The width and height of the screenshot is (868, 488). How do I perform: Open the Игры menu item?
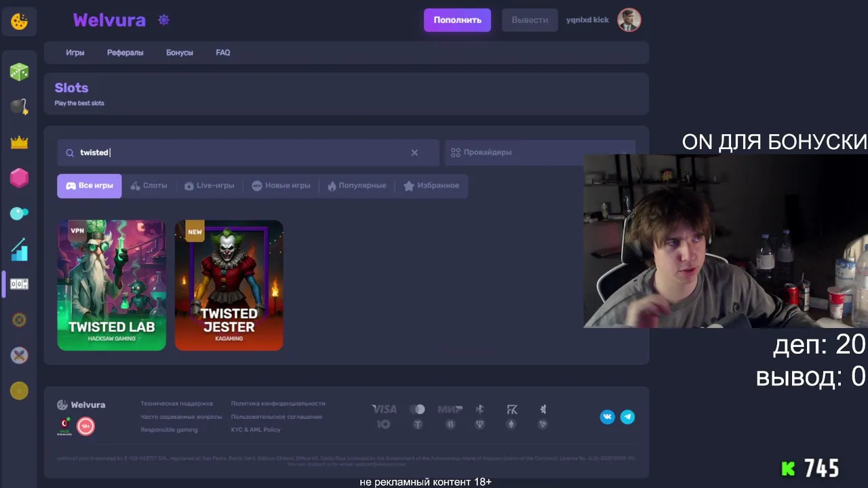pyautogui.click(x=75, y=53)
